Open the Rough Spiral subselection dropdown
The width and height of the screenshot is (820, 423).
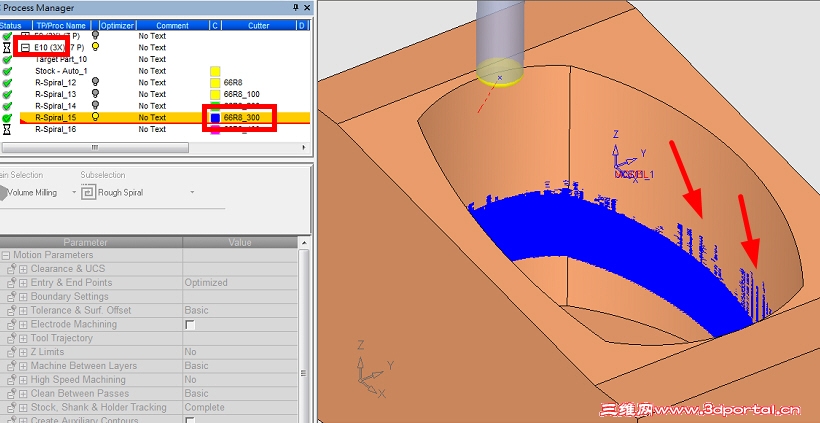click(192, 192)
